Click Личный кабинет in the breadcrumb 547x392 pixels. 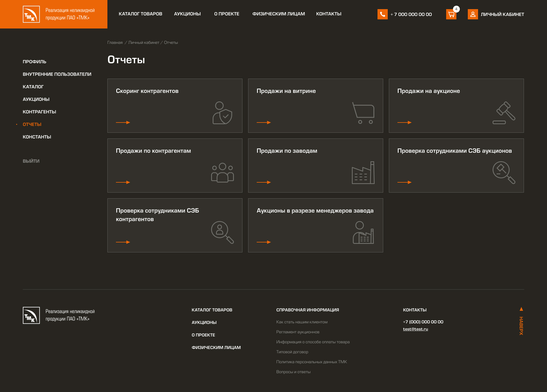(144, 42)
